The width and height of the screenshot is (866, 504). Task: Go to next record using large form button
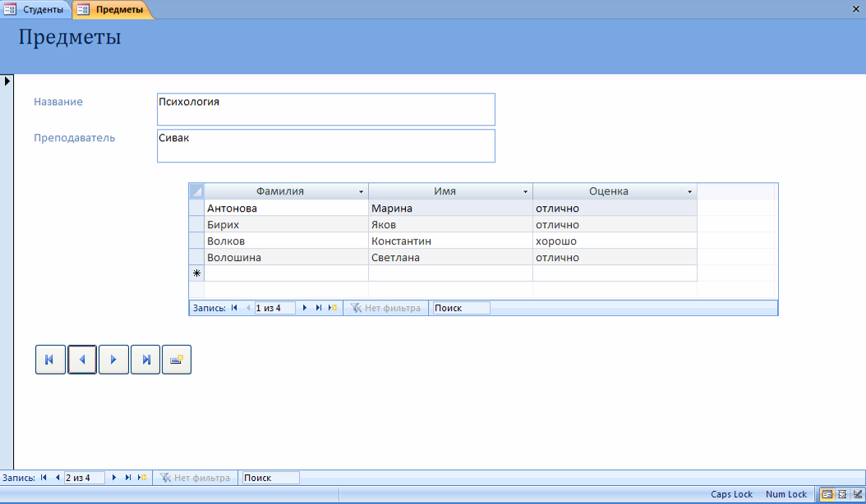click(x=113, y=360)
